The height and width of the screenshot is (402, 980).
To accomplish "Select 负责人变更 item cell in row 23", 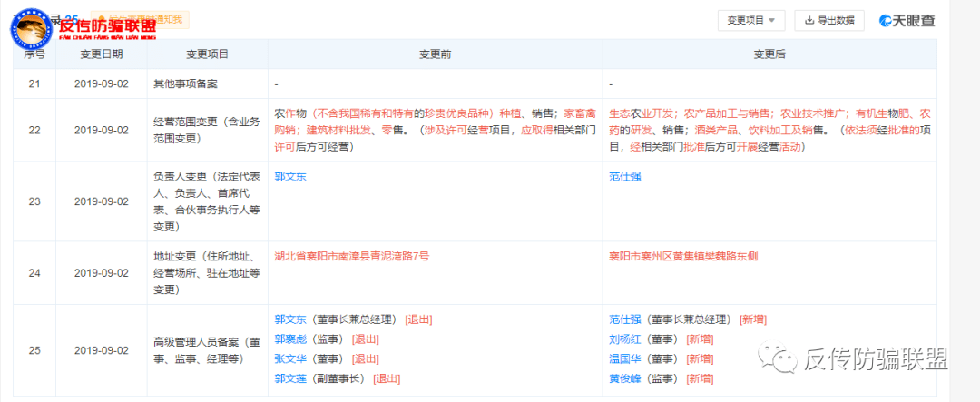I will [x=208, y=201].
